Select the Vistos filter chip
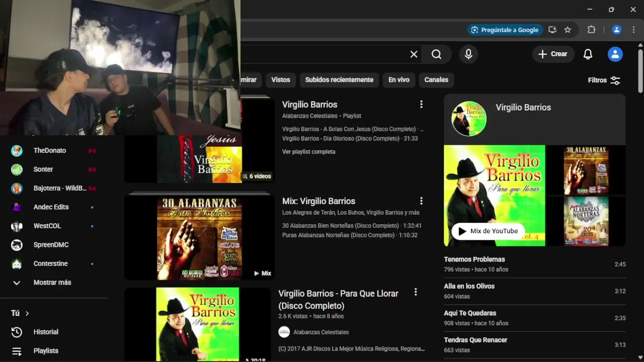Image resolution: width=644 pixels, height=362 pixels. coord(281,79)
